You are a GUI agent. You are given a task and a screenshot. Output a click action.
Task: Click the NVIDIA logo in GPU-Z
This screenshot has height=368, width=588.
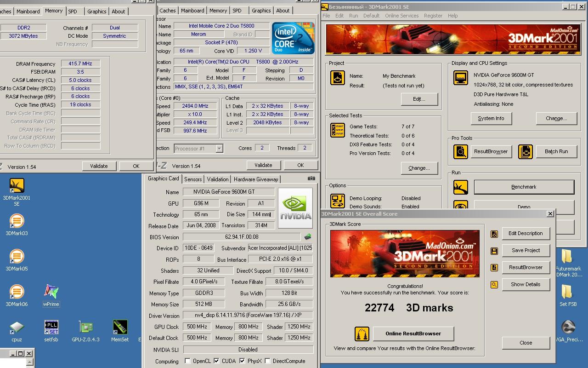click(295, 208)
